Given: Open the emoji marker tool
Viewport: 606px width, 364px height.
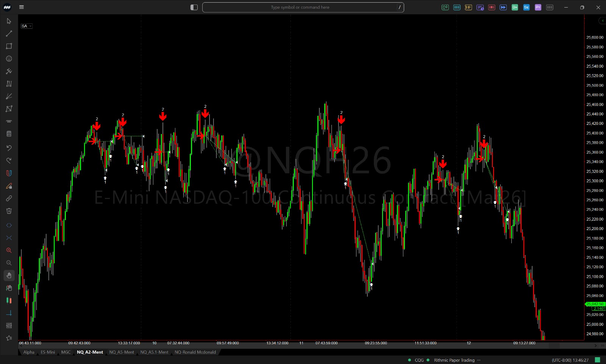Looking at the screenshot, I should (x=9, y=59).
